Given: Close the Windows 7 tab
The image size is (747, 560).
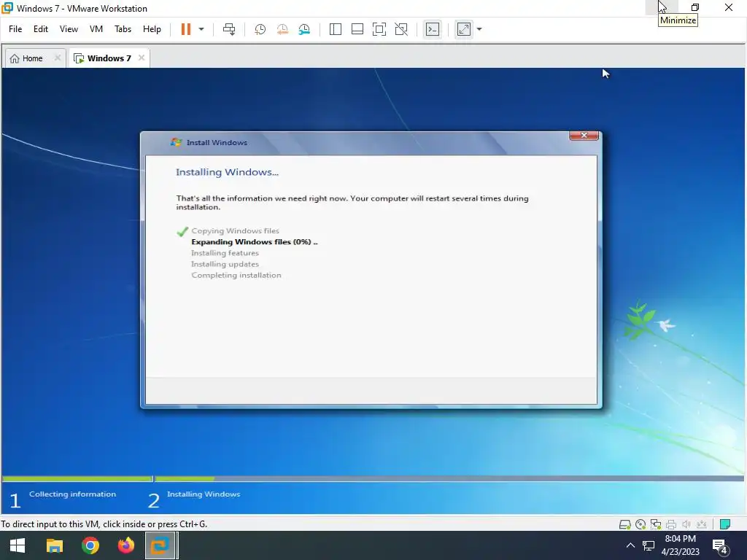Looking at the screenshot, I should (142, 58).
